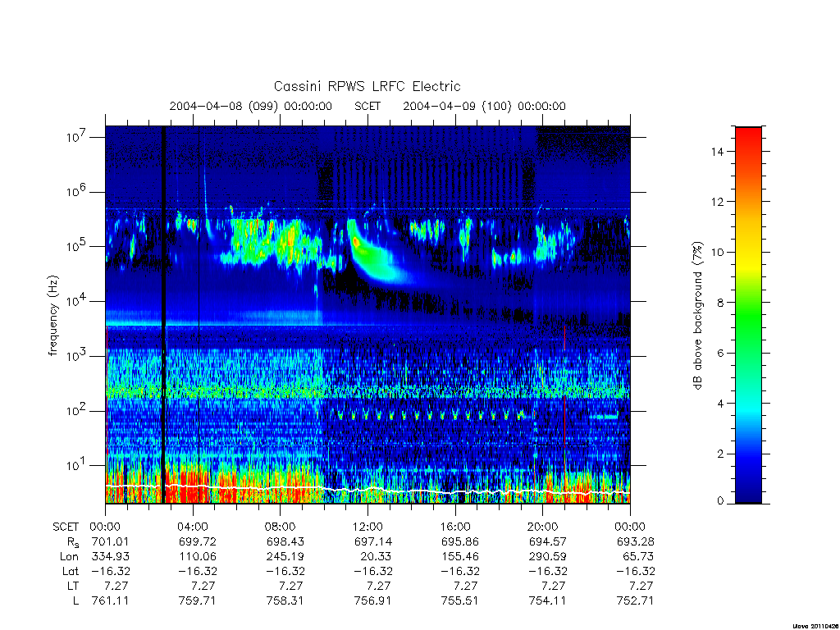Viewport: 840px width, 630px height.
Task: Click the '0' tick on the color bar
Action: point(720,501)
